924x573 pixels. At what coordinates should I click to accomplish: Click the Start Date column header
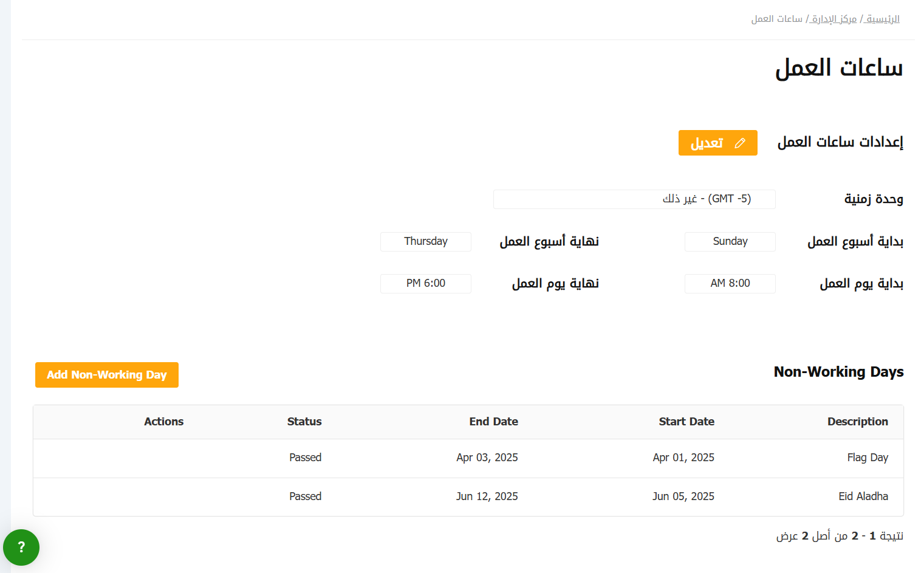tap(686, 422)
